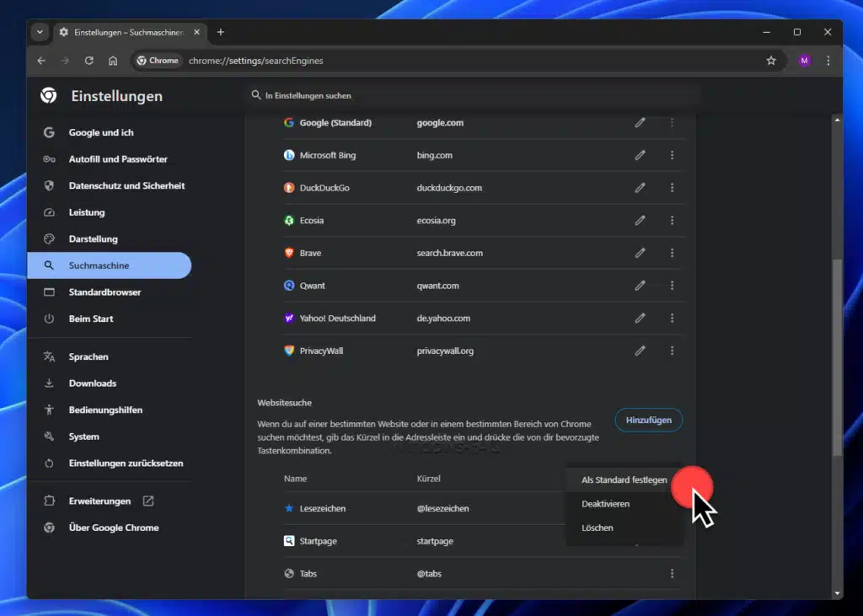
Task: Open the three-dot menu for Ecosia
Action: click(672, 220)
